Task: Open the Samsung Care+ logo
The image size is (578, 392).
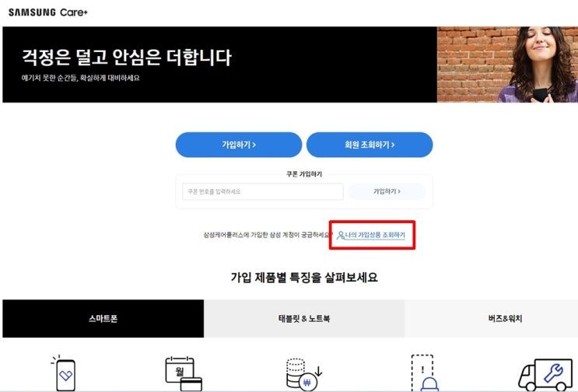Action: pyautogui.click(x=48, y=12)
